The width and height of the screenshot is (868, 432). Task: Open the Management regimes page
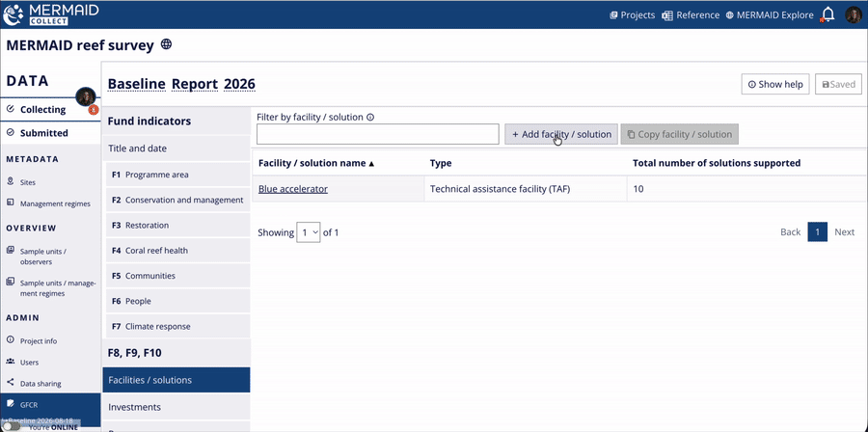tap(55, 203)
